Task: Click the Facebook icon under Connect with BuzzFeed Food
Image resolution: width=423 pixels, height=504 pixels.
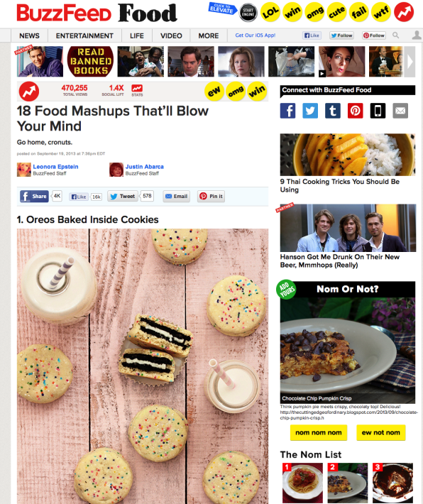Action: tap(287, 111)
